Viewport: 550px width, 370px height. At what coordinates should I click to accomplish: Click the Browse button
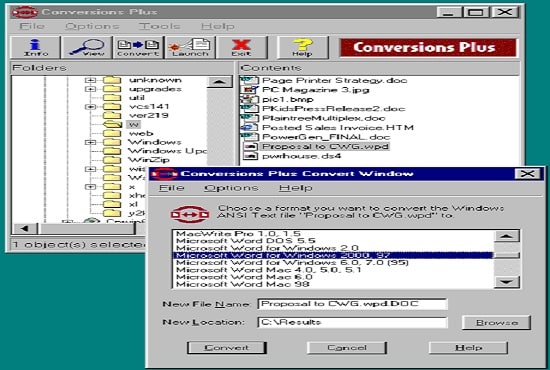(x=496, y=322)
